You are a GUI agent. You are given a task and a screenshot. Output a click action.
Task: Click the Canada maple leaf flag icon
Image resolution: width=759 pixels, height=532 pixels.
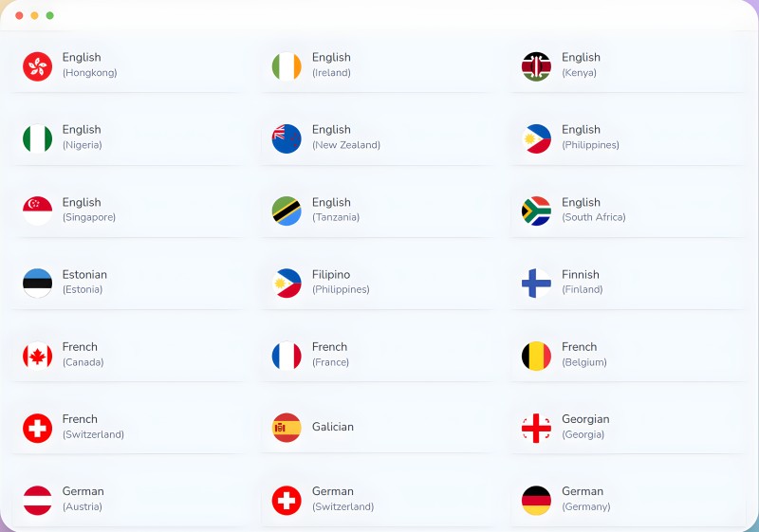pyautogui.click(x=37, y=356)
